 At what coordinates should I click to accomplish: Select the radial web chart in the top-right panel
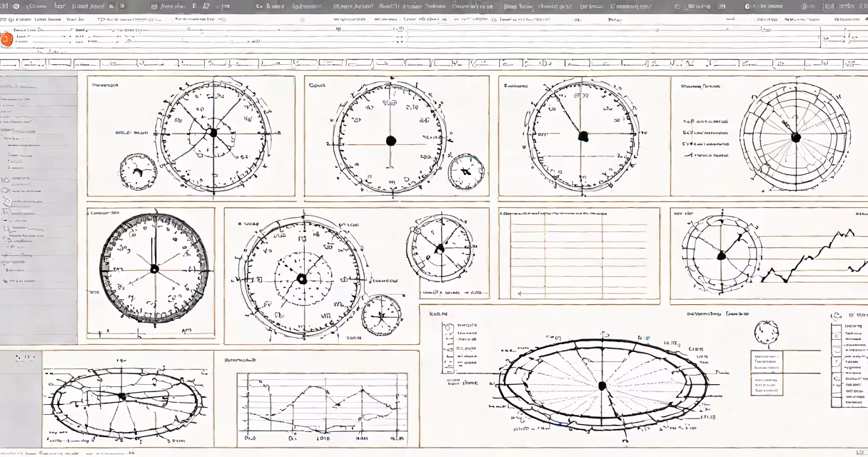point(795,137)
